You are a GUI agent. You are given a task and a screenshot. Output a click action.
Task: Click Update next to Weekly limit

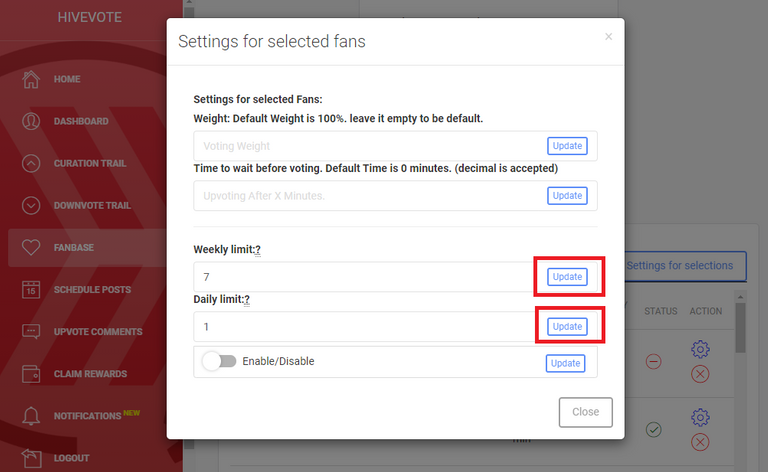pos(567,277)
